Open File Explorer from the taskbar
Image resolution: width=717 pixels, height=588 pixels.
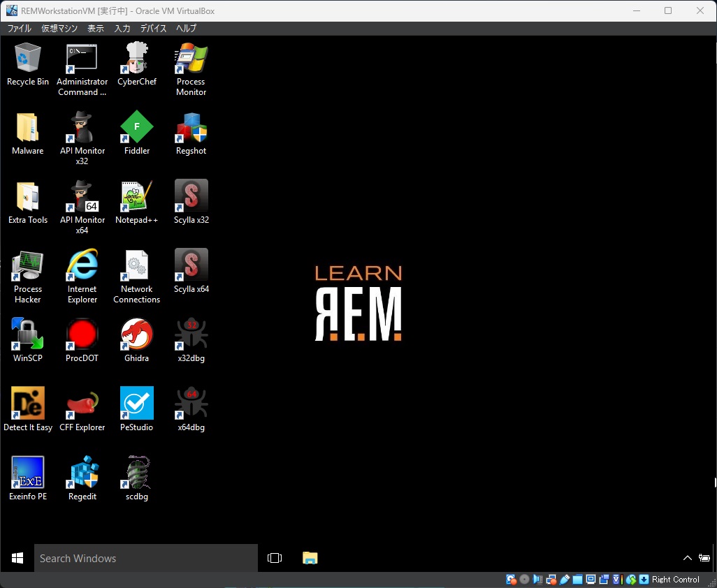click(x=310, y=558)
